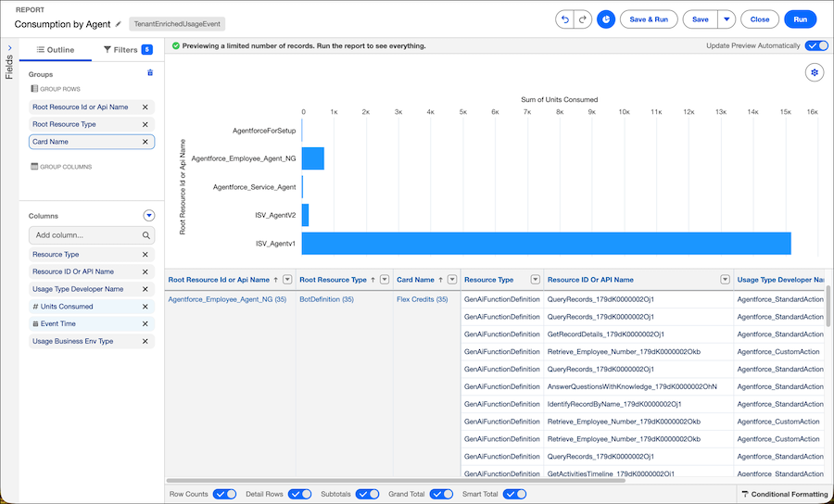Open Resource Type column header menu
This screenshot has width=834, height=504.
[535, 280]
